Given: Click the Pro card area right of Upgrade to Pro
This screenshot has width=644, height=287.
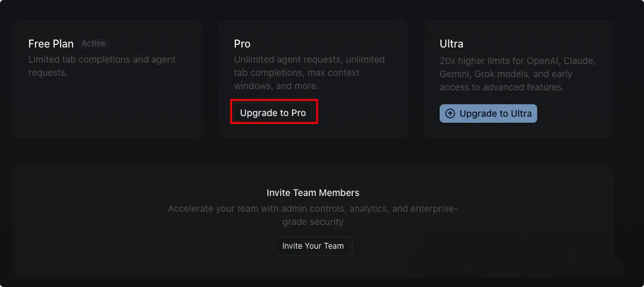Looking at the screenshot, I should [x=361, y=113].
